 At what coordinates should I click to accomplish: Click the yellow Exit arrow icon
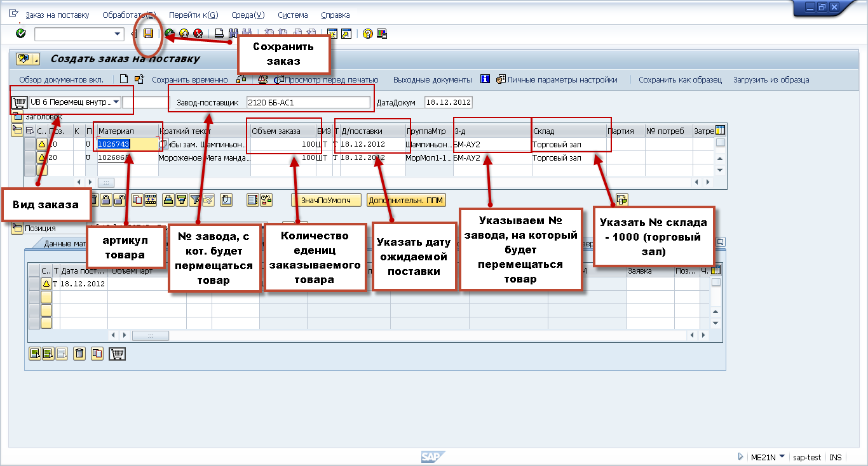pyautogui.click(x=184, y=34)
